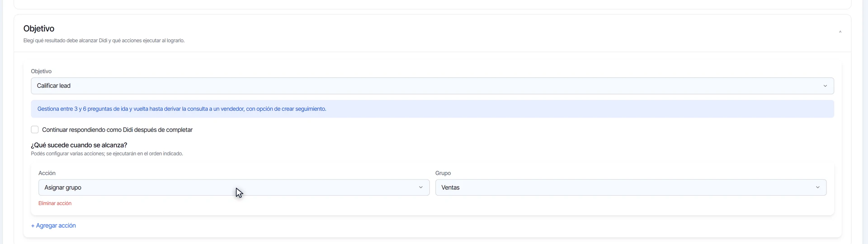Screen dimensions: 868x244
Task: Click the Podés configurar varias acciones helper text
Action: coord(107,154)
